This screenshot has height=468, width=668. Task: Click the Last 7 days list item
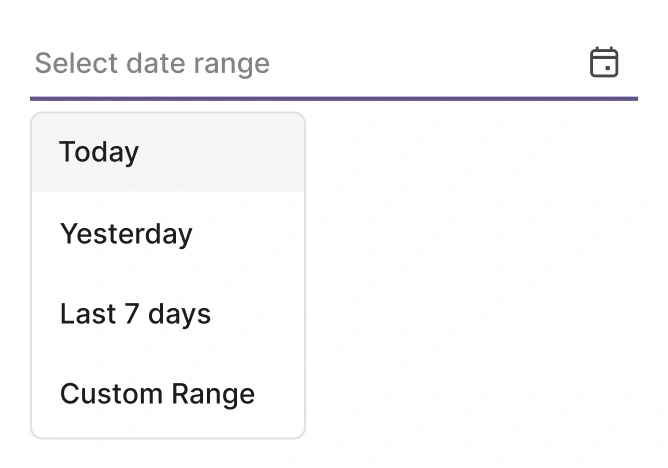pos(168,314)
